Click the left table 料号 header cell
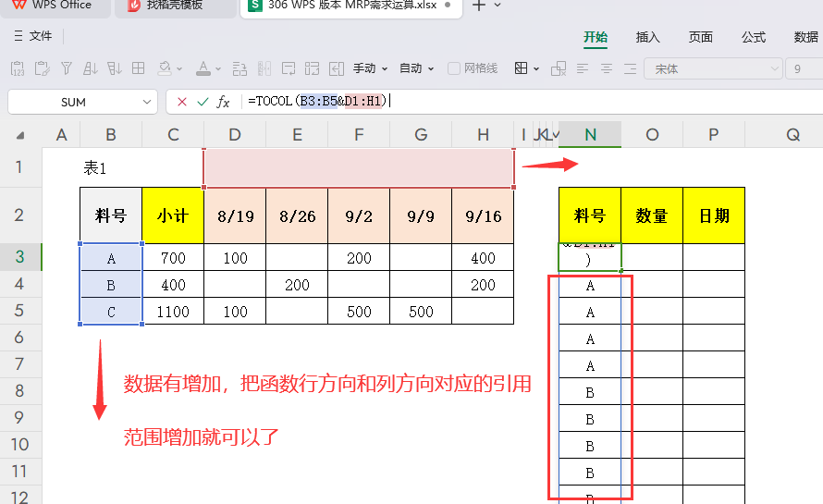 point(111,215)
